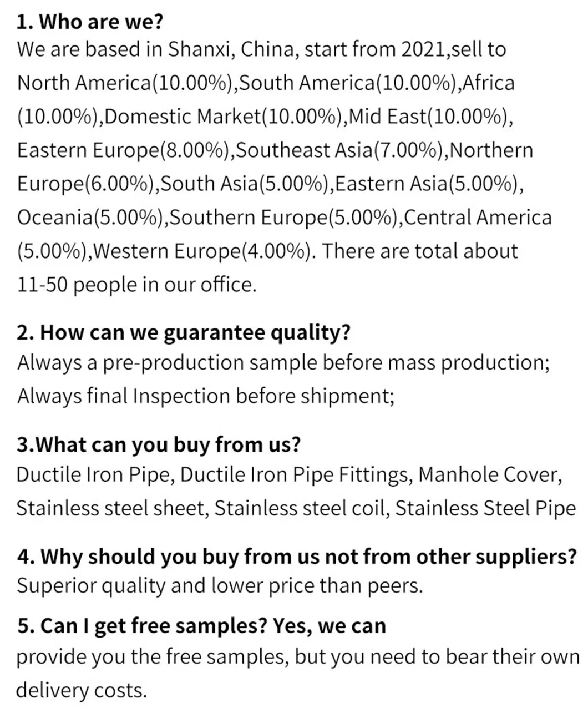Screen dimensions: 588x713
Task: Click the "Domestic Market(10.00%)" text
Action: point(223,117)
